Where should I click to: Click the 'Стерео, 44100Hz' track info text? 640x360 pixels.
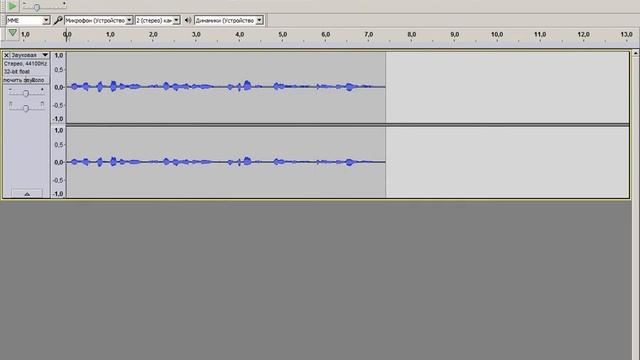click(x=25, y=64)
